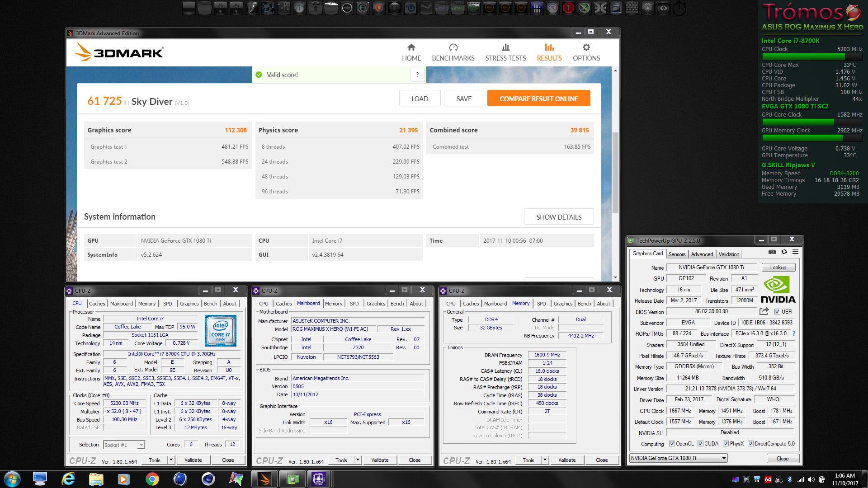This screenshot has height=488, width=868.
Task: Open the 3DMark Home section
Action: tap(411, 52)
